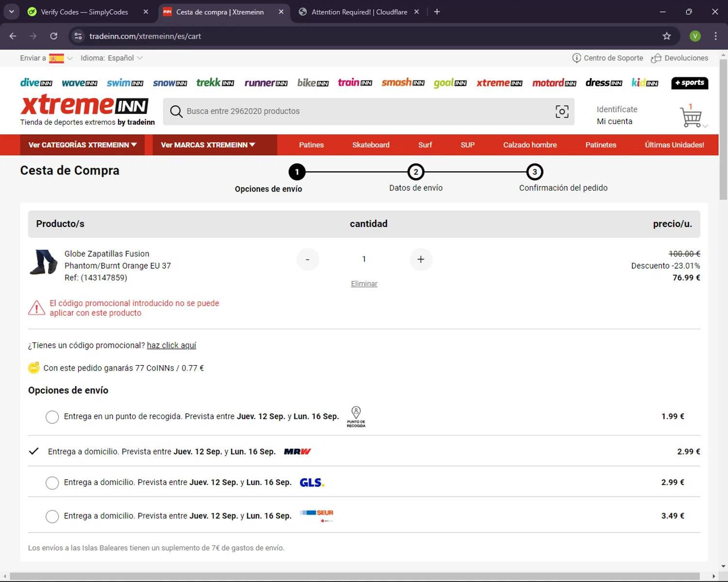This screenshot has height=582, width=728.
Task: Click the +sports badge
Action: (x=690, y=83)
